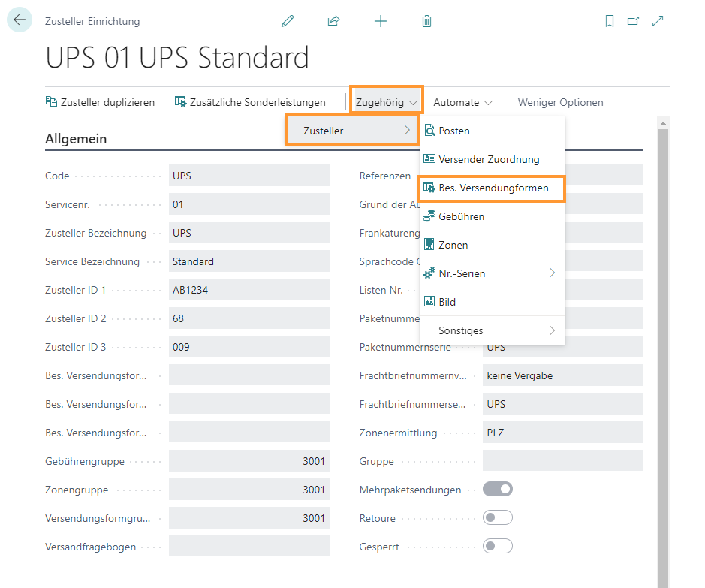Screen dimensions: 705x588
Task: Click the Zusteller duplizieren icon
Action: (51, 101)
